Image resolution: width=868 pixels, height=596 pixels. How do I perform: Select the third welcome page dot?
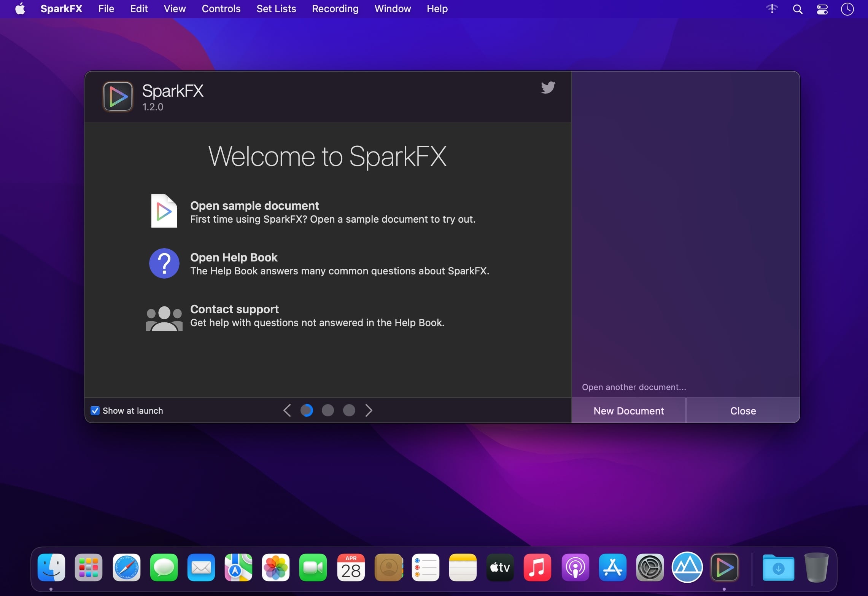click(x=349, y=410)
